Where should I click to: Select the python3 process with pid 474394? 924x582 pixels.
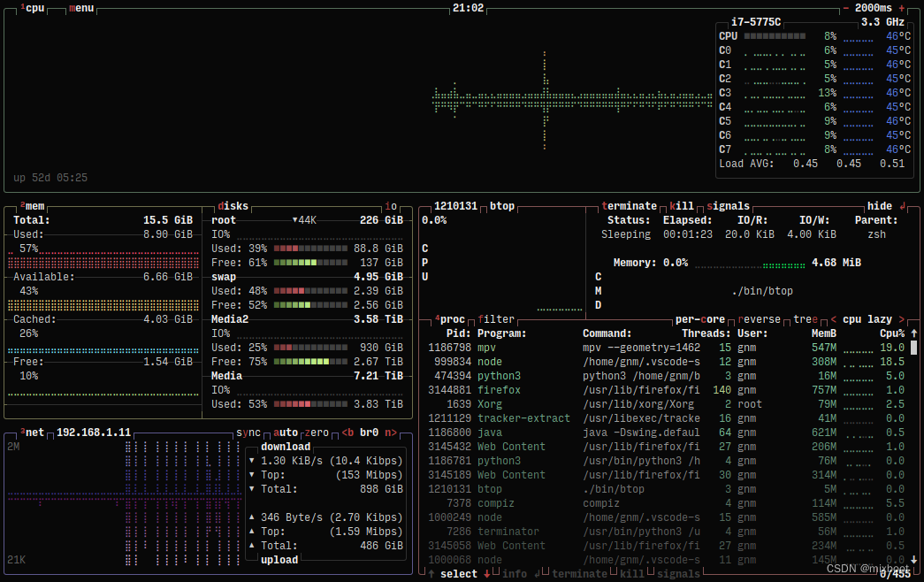click(667, 376)
